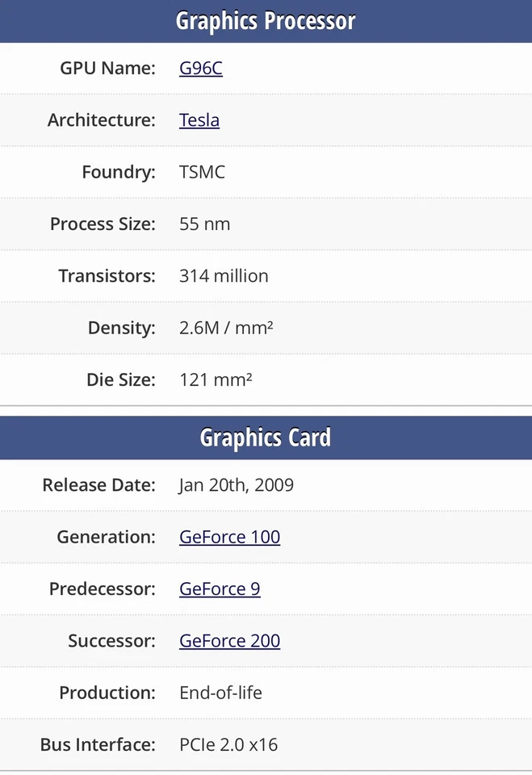The height and width of the screenshot is (775, 532).
Task: Open the GeForce 200 successor link
Action: tap(229, 641)
